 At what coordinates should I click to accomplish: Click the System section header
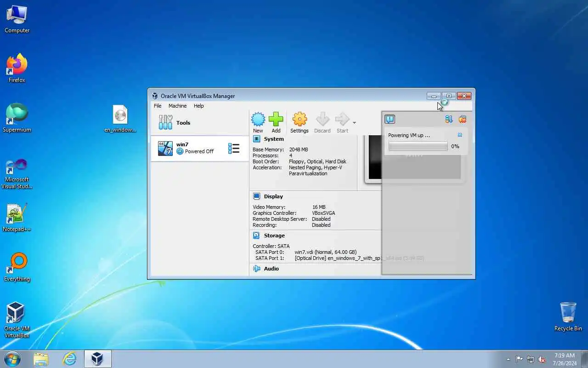274,139
